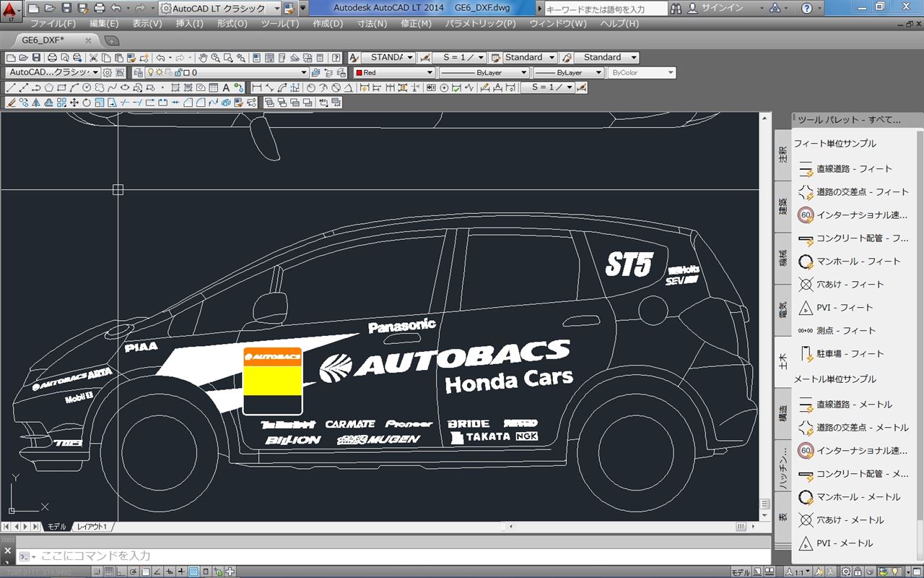The height and width of the screenshot is (578, 924).
Task: Choose the Fillet modify tool
Action: 201,103
